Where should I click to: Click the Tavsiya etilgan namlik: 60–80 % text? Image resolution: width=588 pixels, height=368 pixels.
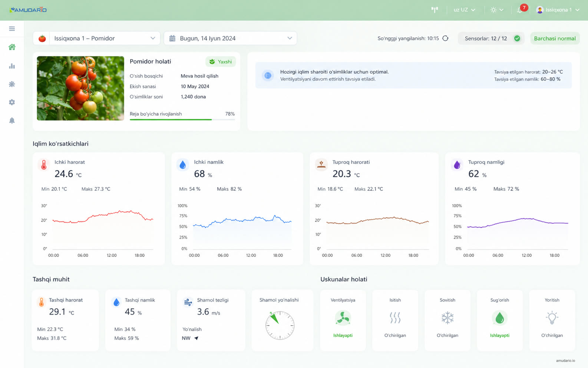pyautogui.click(x=527, y=79)
